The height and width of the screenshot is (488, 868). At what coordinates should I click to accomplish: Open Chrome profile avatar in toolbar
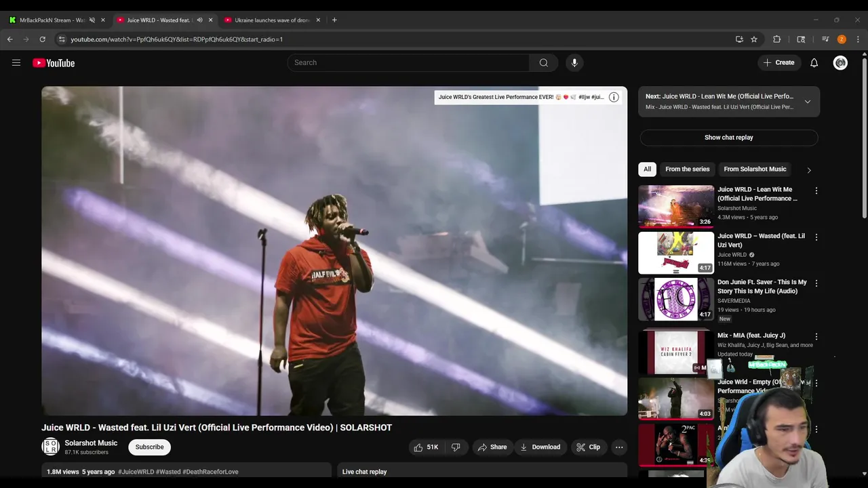tap(842, 39)
